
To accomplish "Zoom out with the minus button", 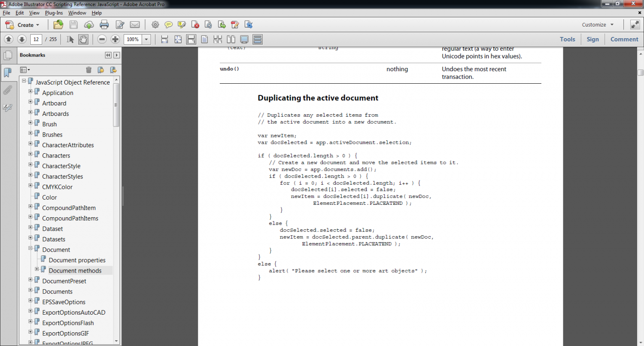I will point(102,39).
